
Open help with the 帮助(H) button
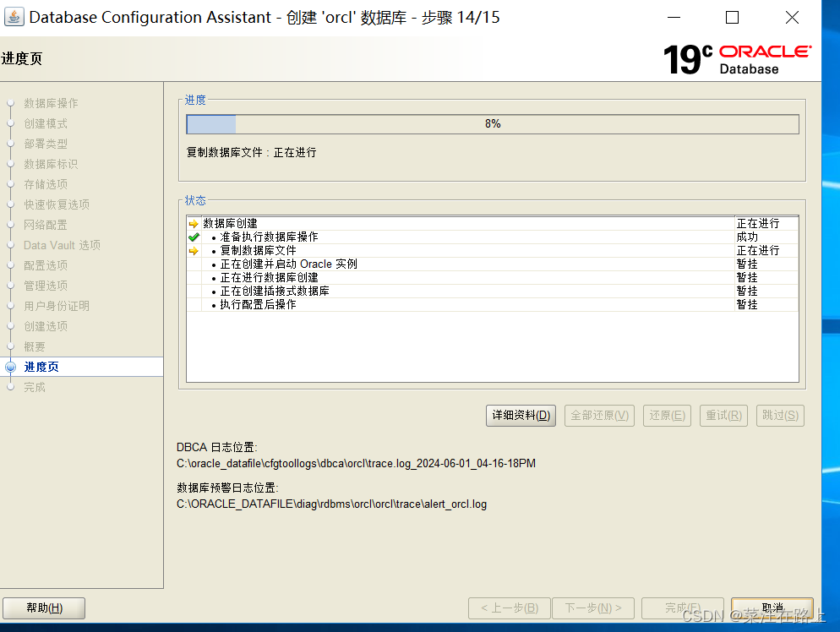click(x=44, y=608)
